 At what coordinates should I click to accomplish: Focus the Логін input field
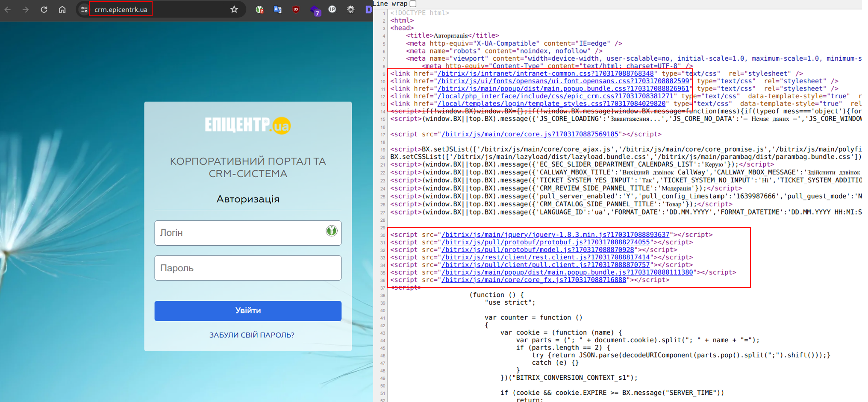(x=248, y=233)
